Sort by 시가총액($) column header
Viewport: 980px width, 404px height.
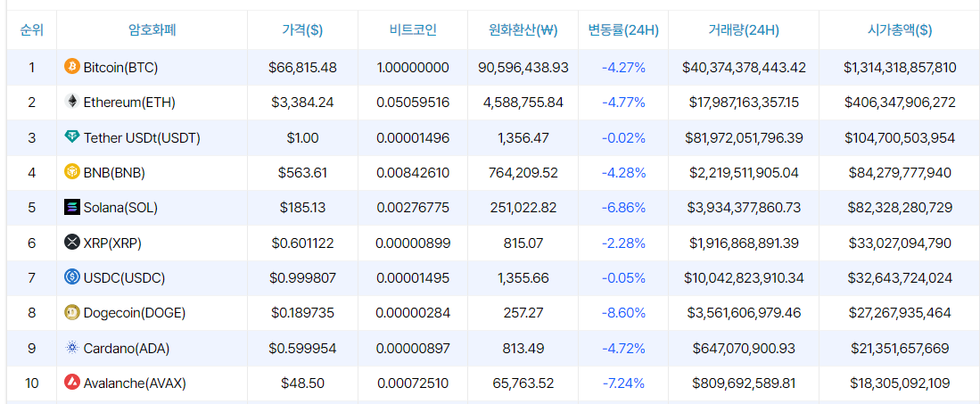coord(900,29)
